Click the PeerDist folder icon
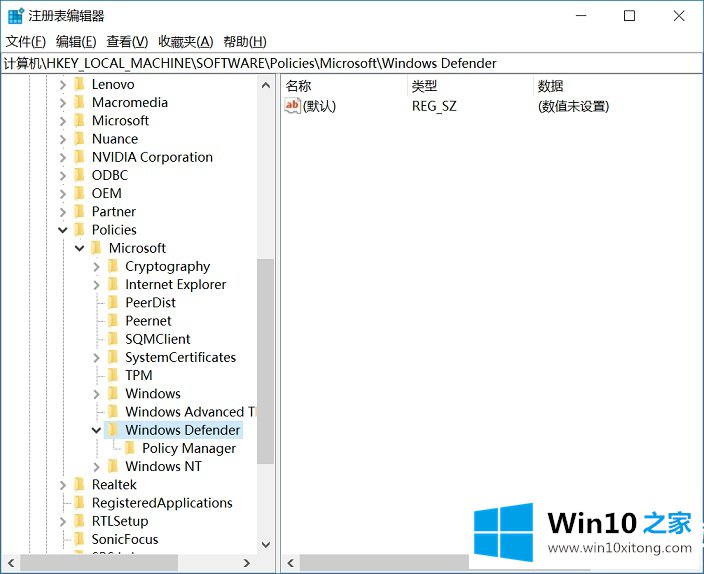The width and height of the screenshot is (704, 574). (x=113, y=303)
